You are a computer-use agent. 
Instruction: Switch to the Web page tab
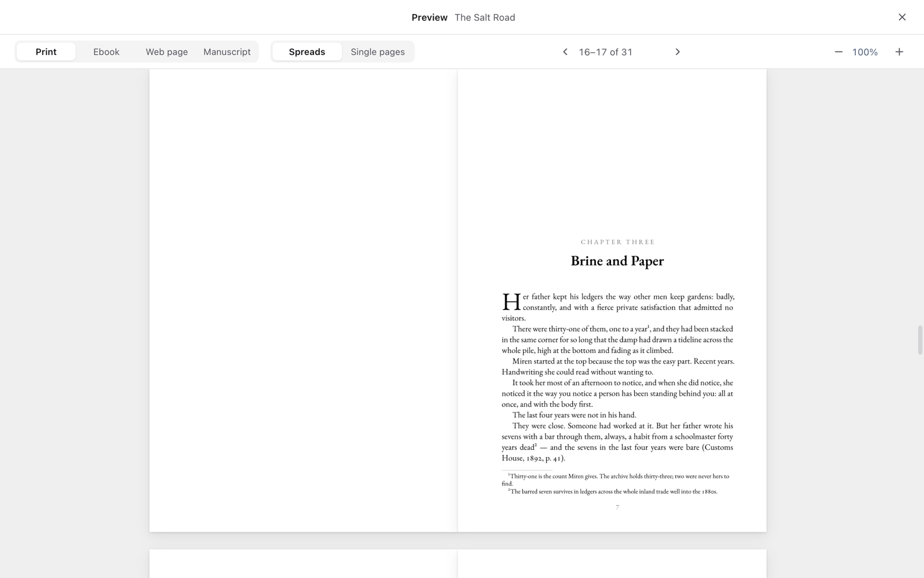[167, 52]
